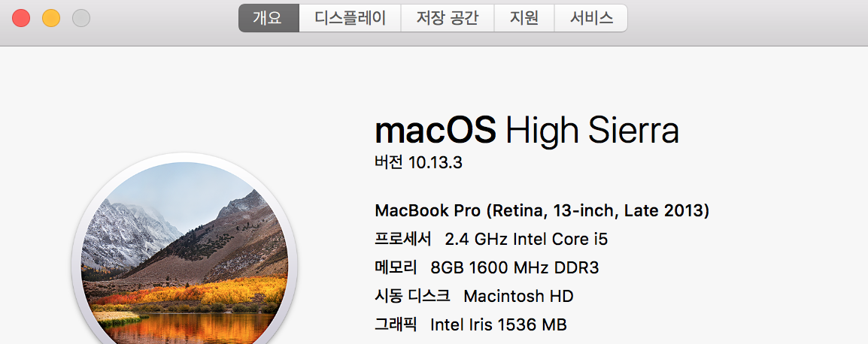Switch to the 개요 tab
The image size is (868, 344).
(x=269, y=19)
